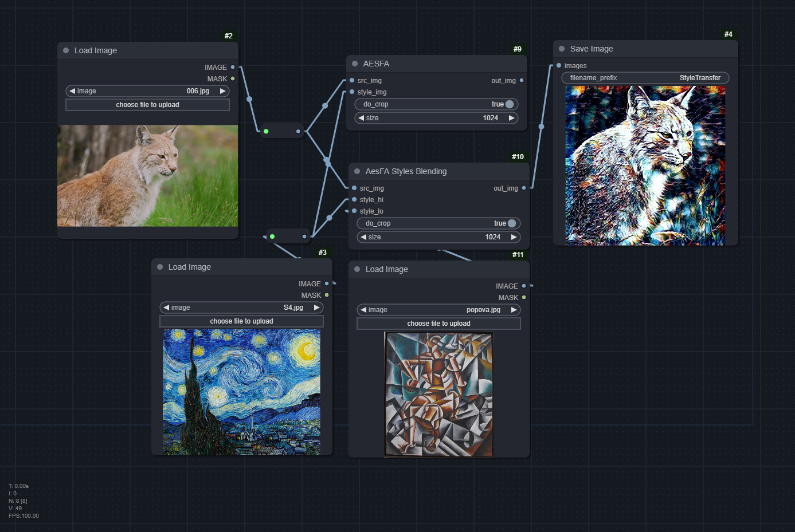The image size is (795, 532).
Task: Open image file list showing S4.jpg
Action: [241, 308]
